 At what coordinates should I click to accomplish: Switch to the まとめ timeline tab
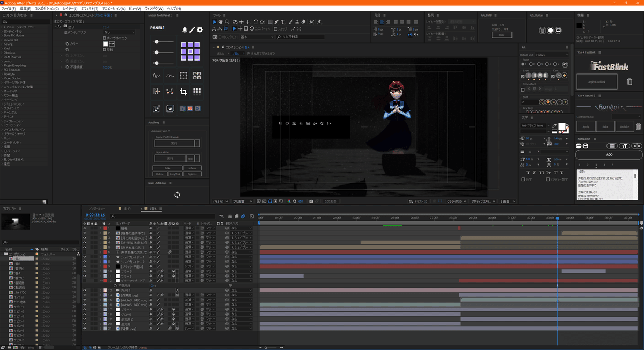(127, 208)
